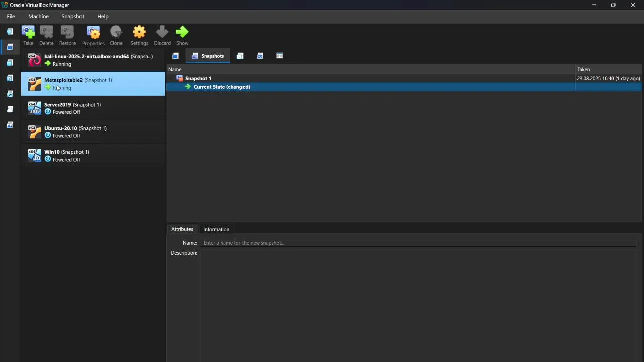644x362 pixels.
Task: Click the Clone toolbar icon
Action: pyautogui.click(x=116, y=33)
